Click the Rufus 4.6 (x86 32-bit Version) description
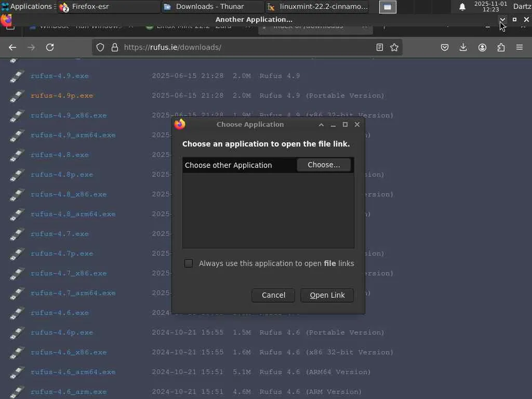This screenshot has height=399, width=532. [x=326, y=353]
